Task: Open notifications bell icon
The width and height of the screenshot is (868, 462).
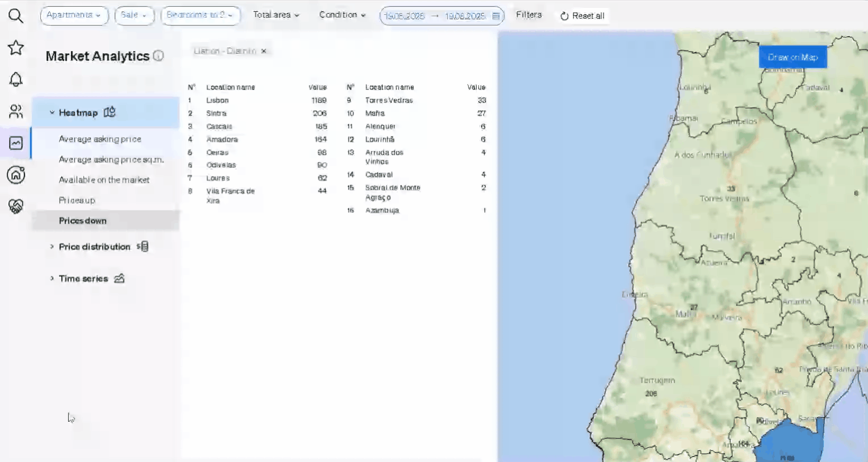Action: pos(16,79)
